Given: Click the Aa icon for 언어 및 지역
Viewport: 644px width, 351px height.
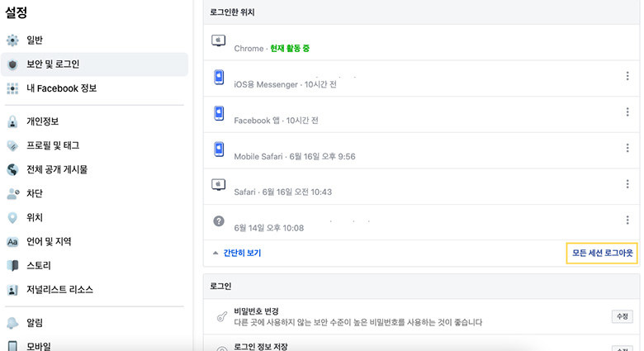Looking at the screenshot, I should coord(12,242).
